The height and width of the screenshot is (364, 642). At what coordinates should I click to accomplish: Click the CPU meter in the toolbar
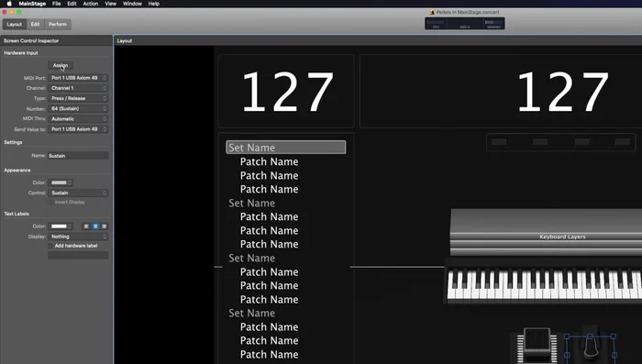coord(436,23)
